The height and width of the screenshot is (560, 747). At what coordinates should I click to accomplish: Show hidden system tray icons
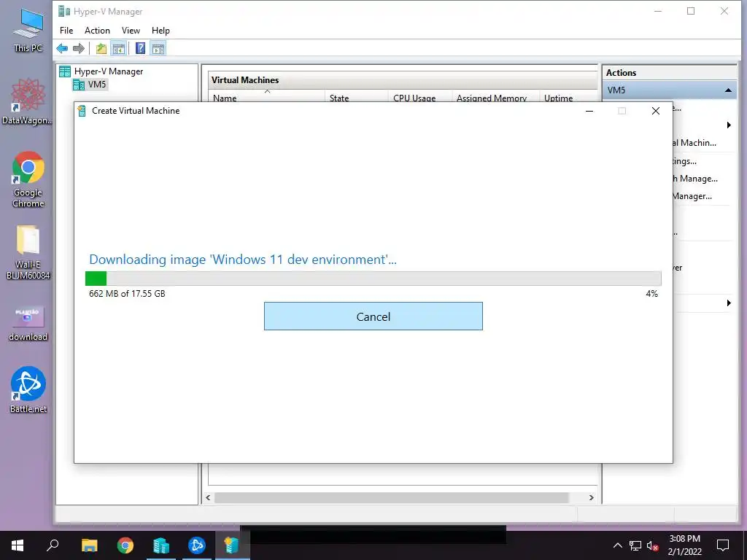pyautogui.click(x=617, y=545)
